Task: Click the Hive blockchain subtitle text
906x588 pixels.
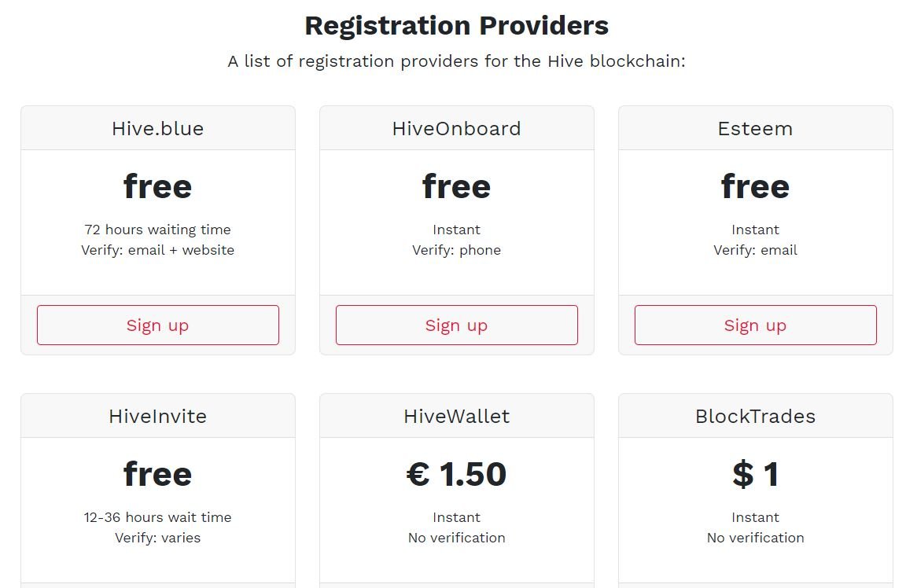Action: click(x=455, y=61)
